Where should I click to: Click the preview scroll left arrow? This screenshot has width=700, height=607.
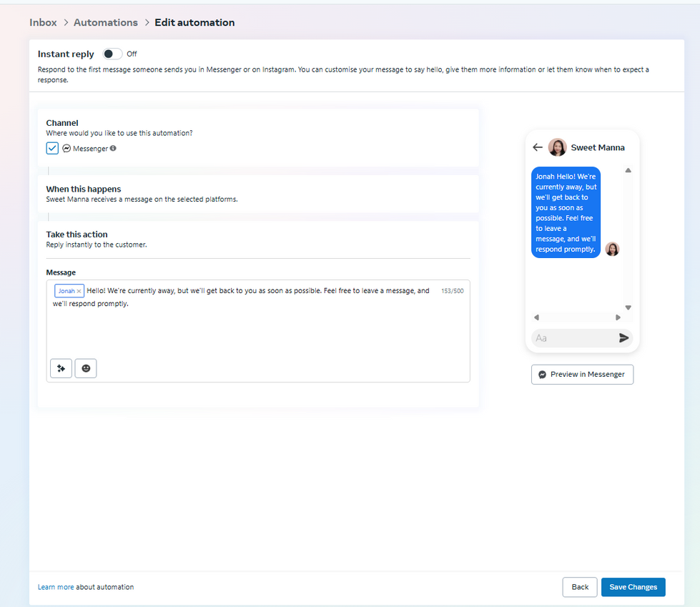536,317
